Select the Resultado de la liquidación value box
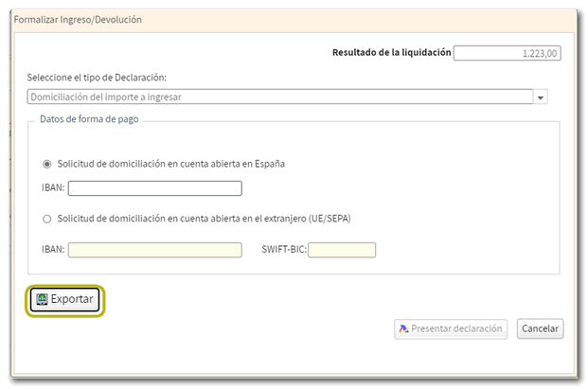The height and width of the screenshot is (389, 588). [508, 53]
